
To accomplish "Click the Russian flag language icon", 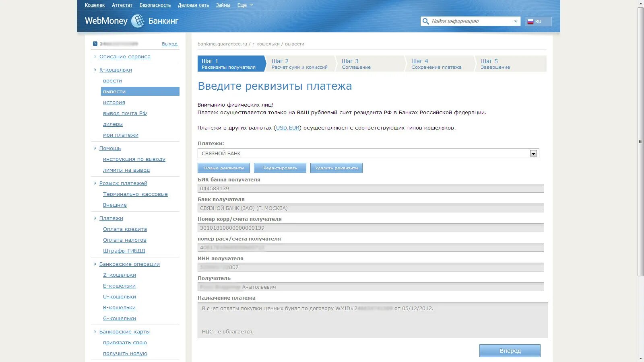I will coord(530,22).
